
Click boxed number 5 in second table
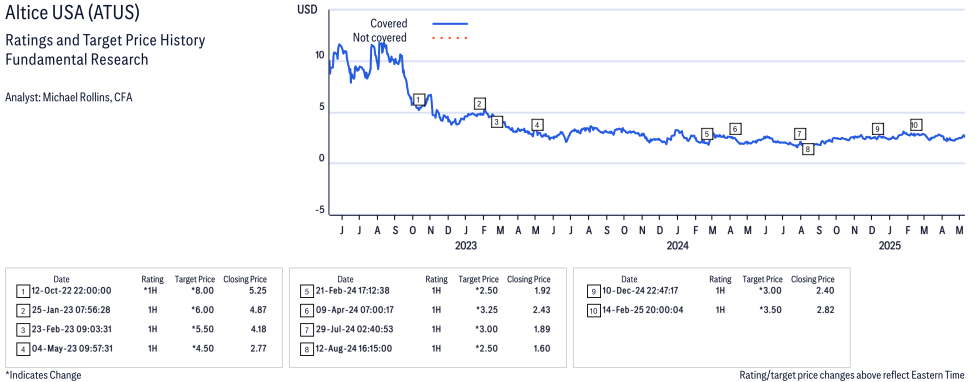(x=306, y=291)
